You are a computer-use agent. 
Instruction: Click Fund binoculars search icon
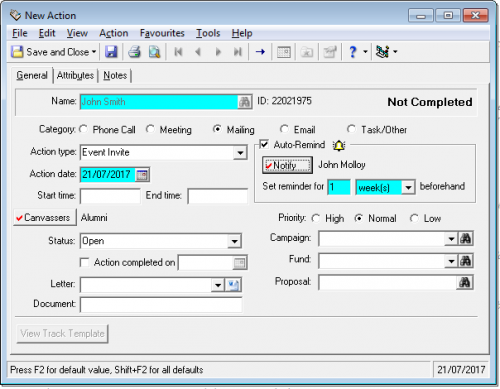[465, 261]
